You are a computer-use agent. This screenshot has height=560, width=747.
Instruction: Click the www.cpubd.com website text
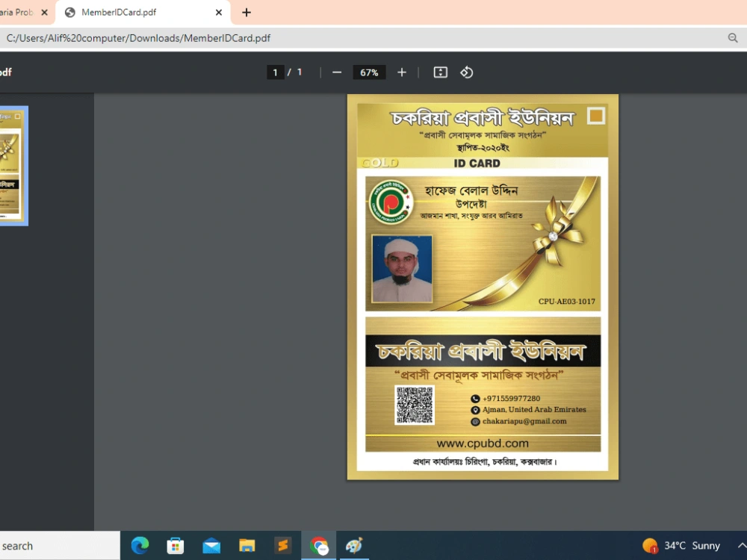coord(483,444)
